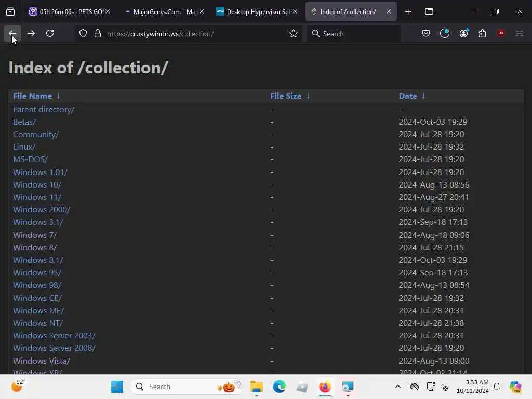The height and width of the screenshot is (399, 532).
Task: Open the Extensions puzzle icon
Action: (x=482, y=34)
